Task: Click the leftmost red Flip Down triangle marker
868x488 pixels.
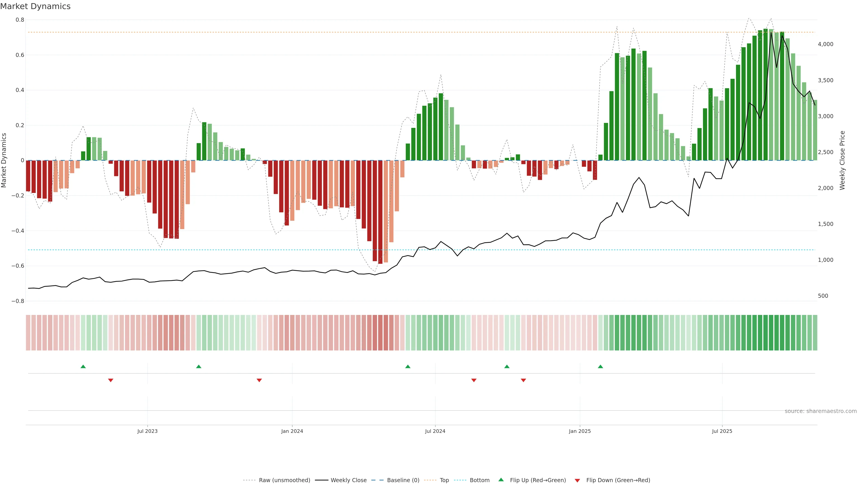Action: click(x=111, y=380)
